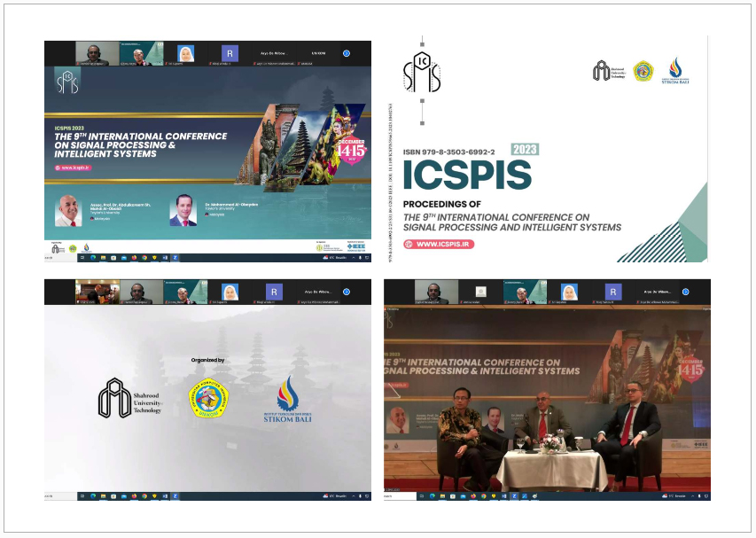Click the pink WWW.ICSPIS.IR button on the proceedings cover
This screenshot has width=756, height=538.
439,244
